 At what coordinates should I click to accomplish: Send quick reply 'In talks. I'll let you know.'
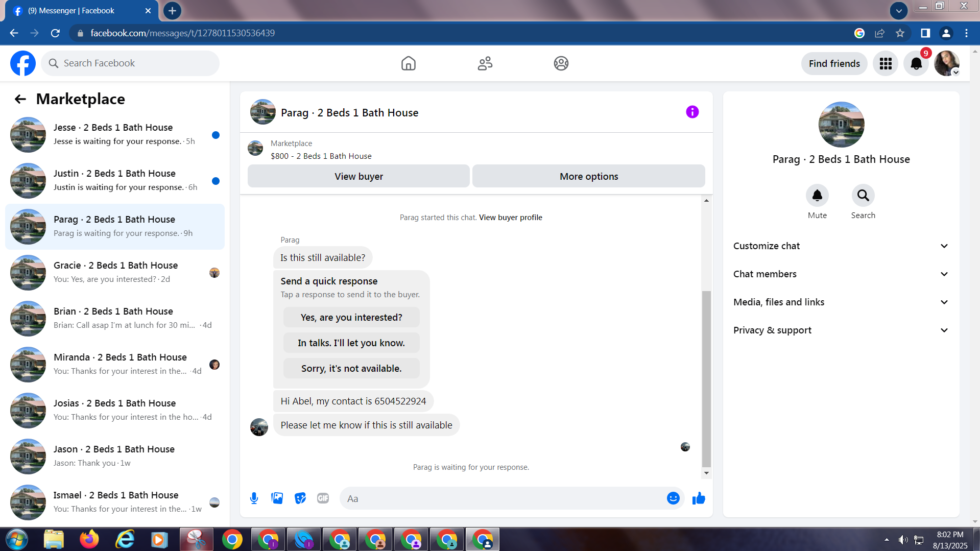(x=351, y=343)
